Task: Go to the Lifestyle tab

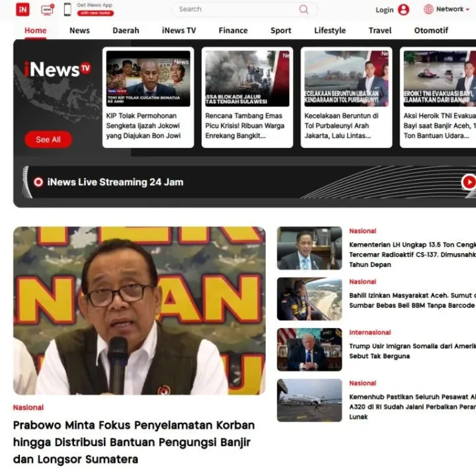Action: pyautogui.click(x=330, y=30)
